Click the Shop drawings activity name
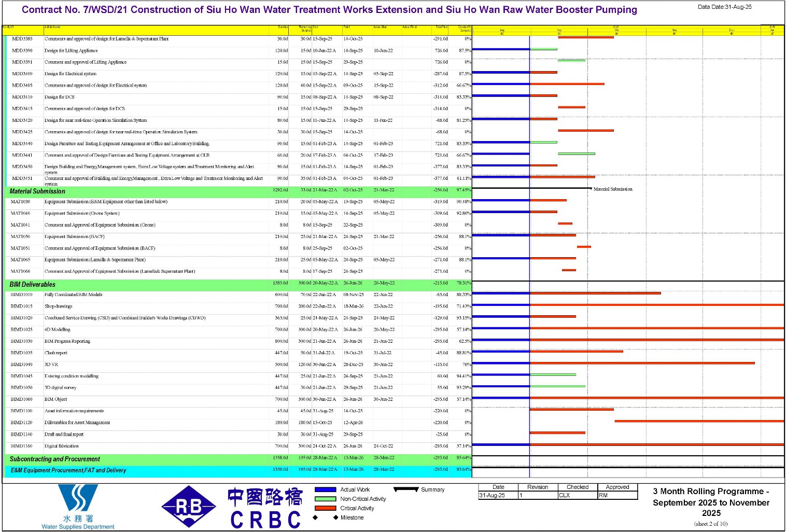The height and width of the screenshot is (532, 786). 59,306
